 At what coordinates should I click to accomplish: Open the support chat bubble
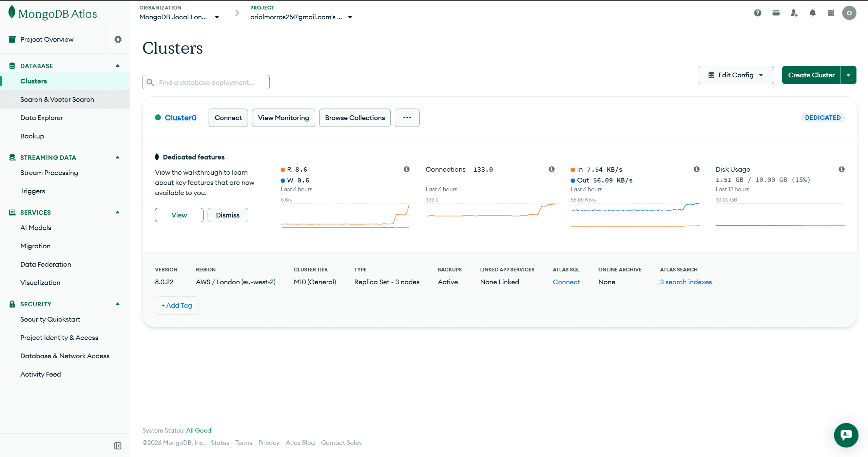[846, 435]
